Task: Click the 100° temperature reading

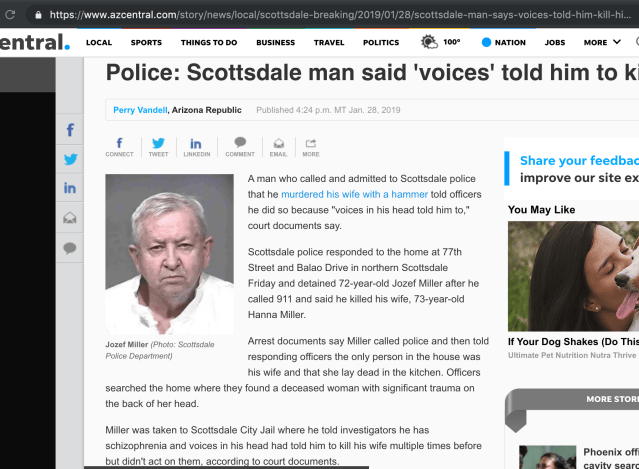Action: click(452, 42)
